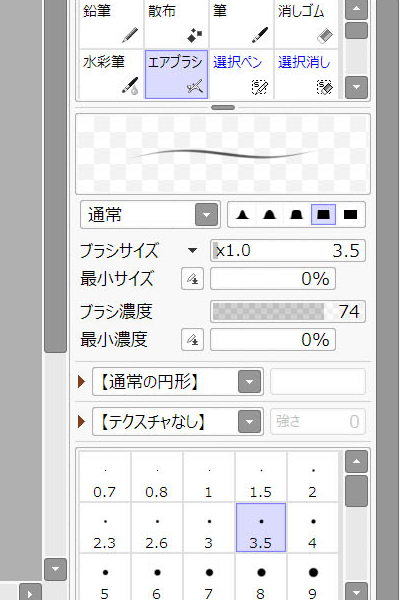The height and width of the screenshot is (600, 400).
Task: Click the ブラシ濃度 density slider
Action: (288, 311)
